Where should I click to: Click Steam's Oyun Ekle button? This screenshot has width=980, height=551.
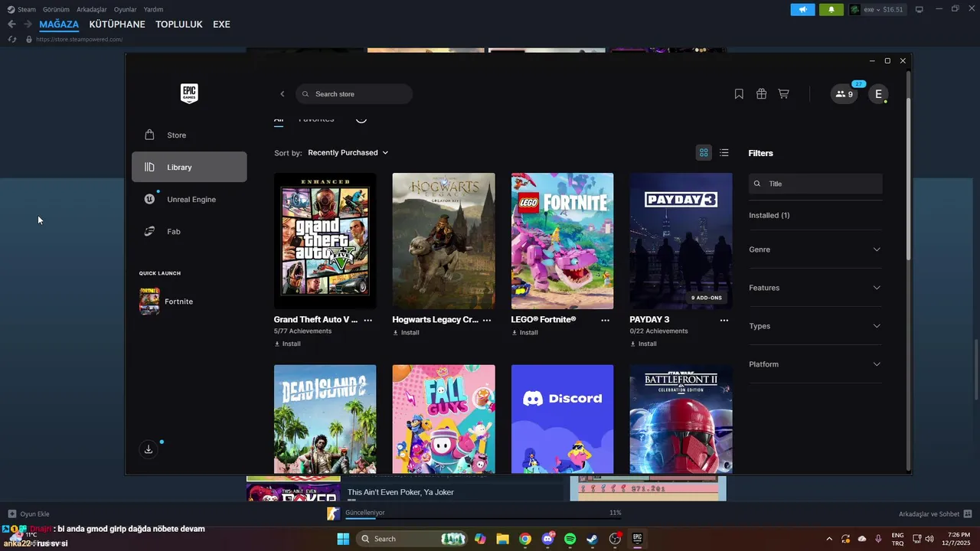tap(29, 514)
